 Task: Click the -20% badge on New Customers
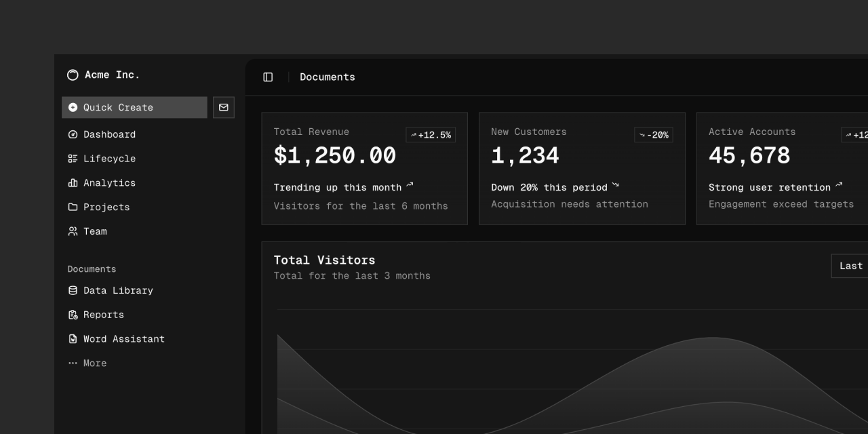(x=653, y=134)
